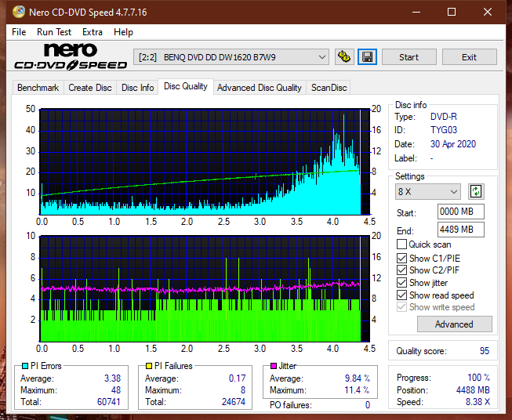This screenshot has width=512, height=420.
Task: Click the Nero CD-DVD Speed logo
Action: pos(71,56)
